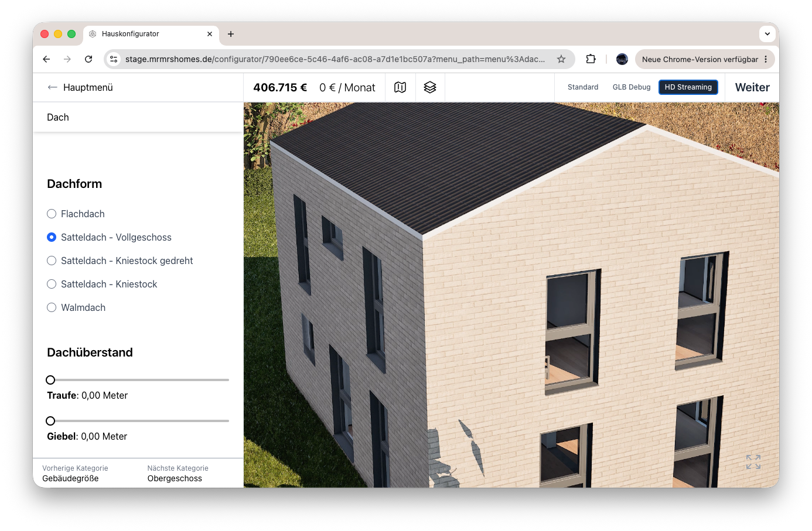Click Weiter to continue
The width and height of the screenshot is (812, 531).
[x=752, y=87]
